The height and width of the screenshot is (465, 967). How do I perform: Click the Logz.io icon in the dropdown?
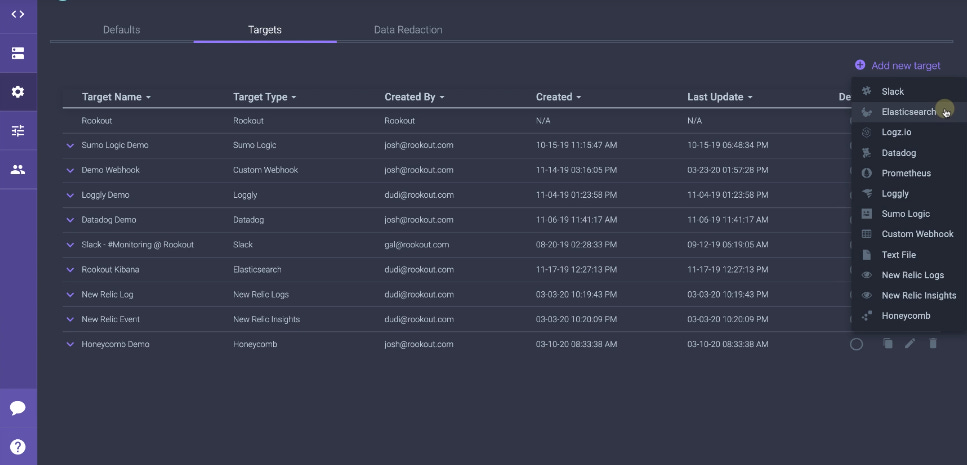pos(866,132)
